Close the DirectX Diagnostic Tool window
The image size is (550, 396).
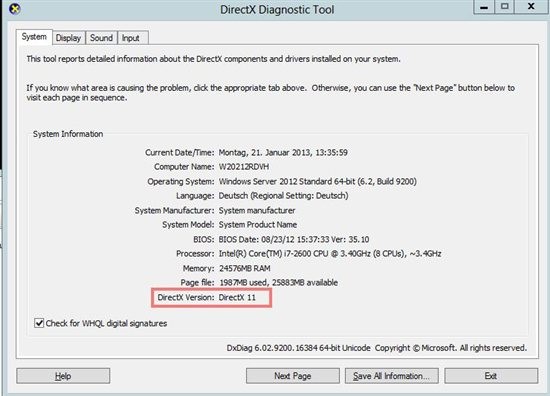coord(531,7)
